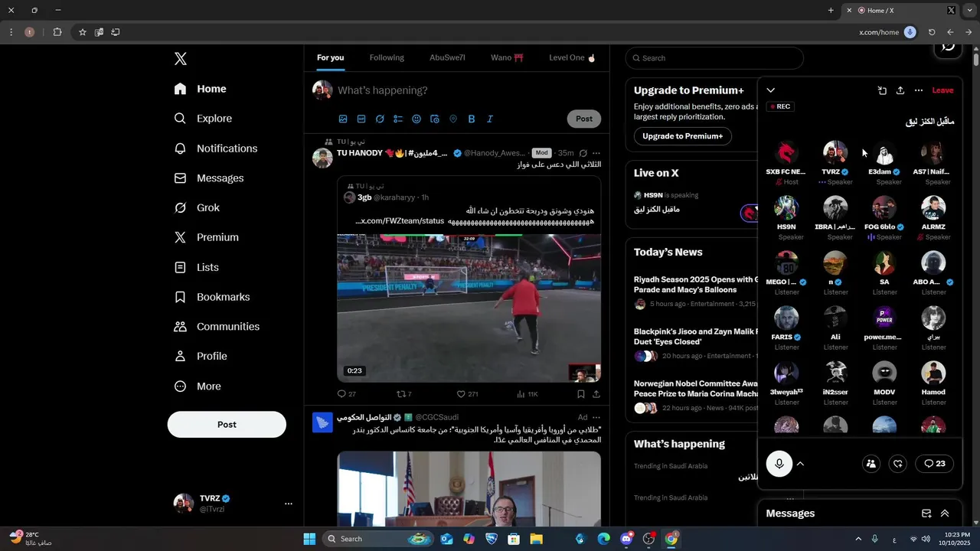Viewport: 980px width, 551px height.
Task: Click Upgrade to Premium+ button
Action: (x=682, y=136)
